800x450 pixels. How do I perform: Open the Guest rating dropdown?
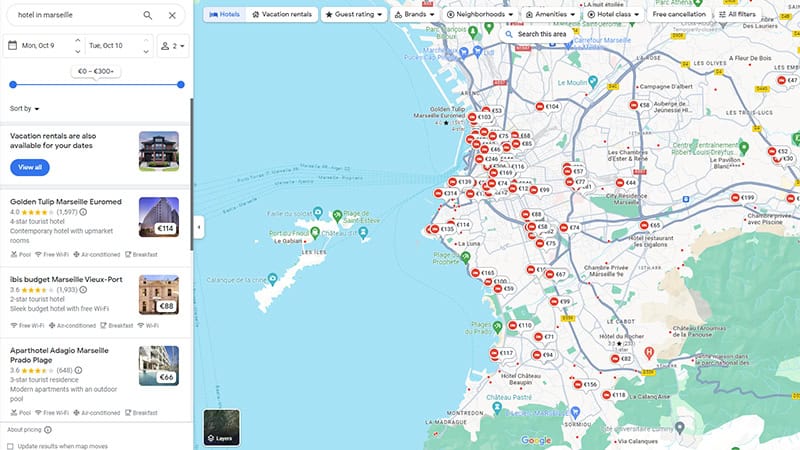pos(354,15)
